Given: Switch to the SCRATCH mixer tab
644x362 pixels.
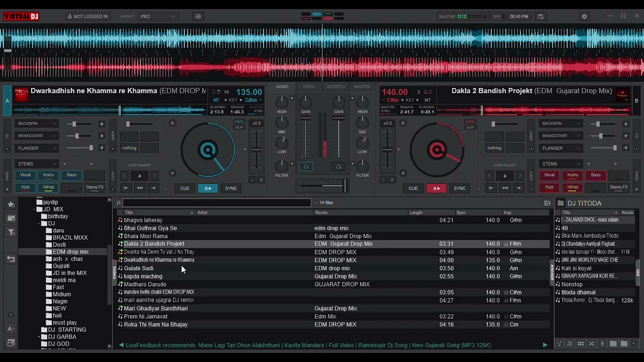Looking at the screenshot, I should coord(336,86).
